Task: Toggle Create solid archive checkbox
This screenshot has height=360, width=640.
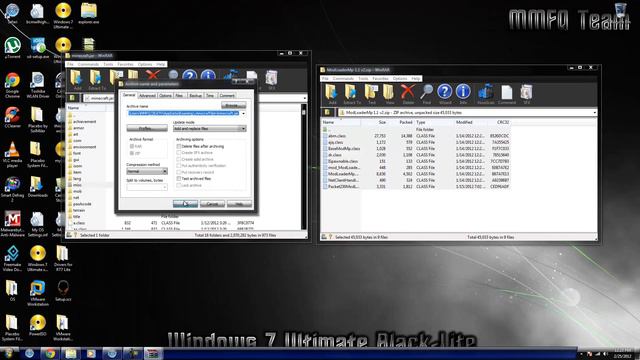Action: [x=178, y=159]
